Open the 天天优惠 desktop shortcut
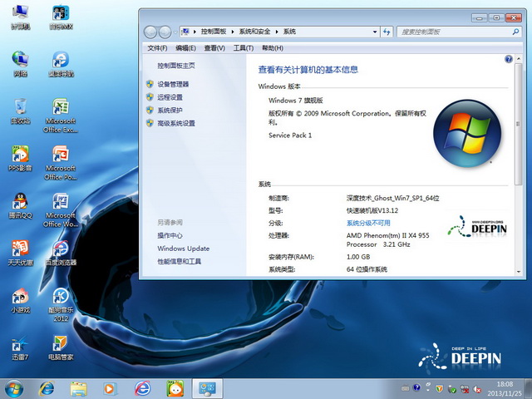Image resolution: width=532 pixels, height=399 pixels. point(20,253)
